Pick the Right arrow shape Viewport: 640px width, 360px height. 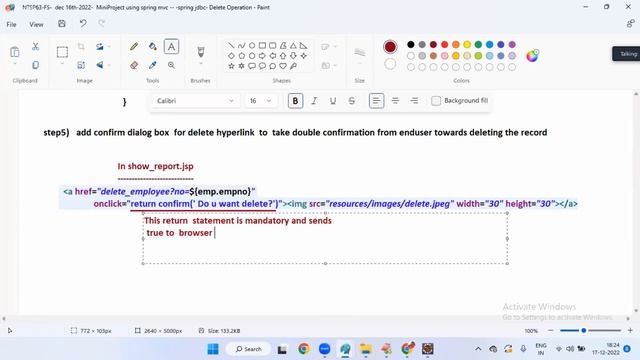(262, 56)
